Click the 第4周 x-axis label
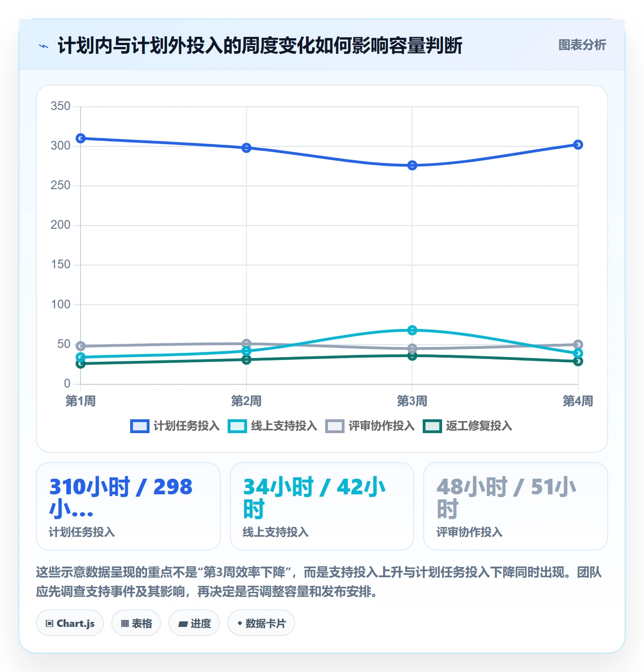The image size is (644, 672). (578, 401)
